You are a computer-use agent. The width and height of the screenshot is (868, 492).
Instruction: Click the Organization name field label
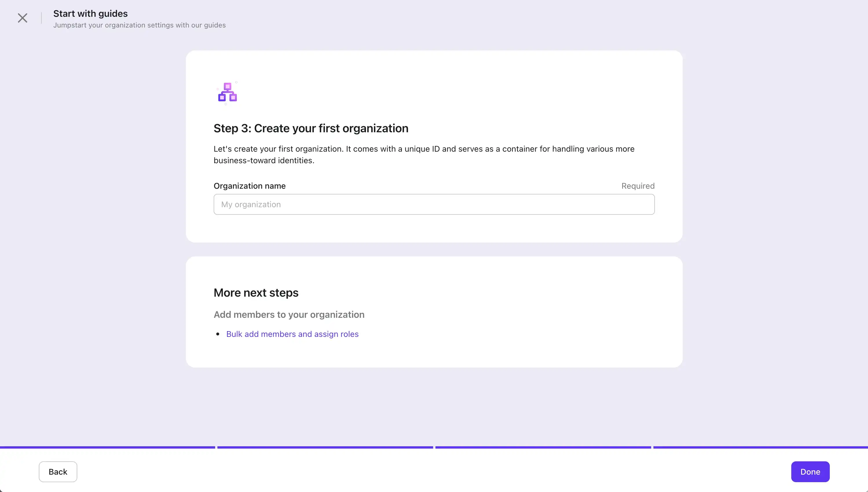pos(250,186)
